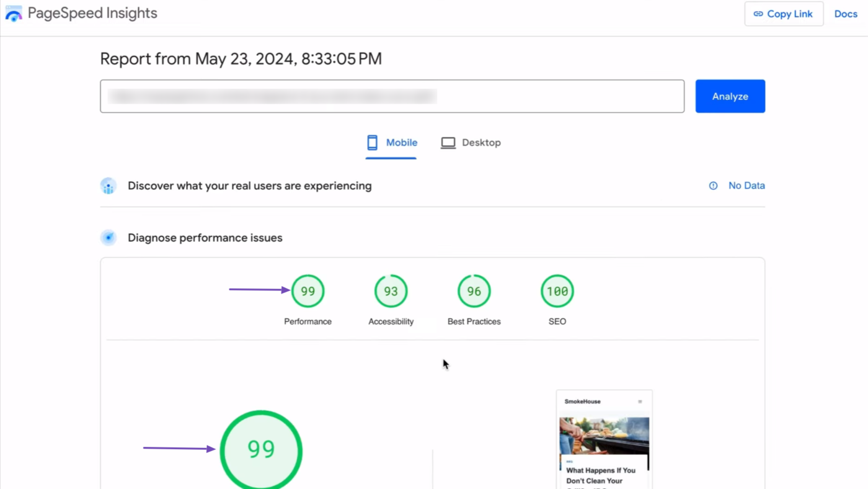
Task: Click the PageSpeed Insights logo icon
Action: tap(14, 14)
